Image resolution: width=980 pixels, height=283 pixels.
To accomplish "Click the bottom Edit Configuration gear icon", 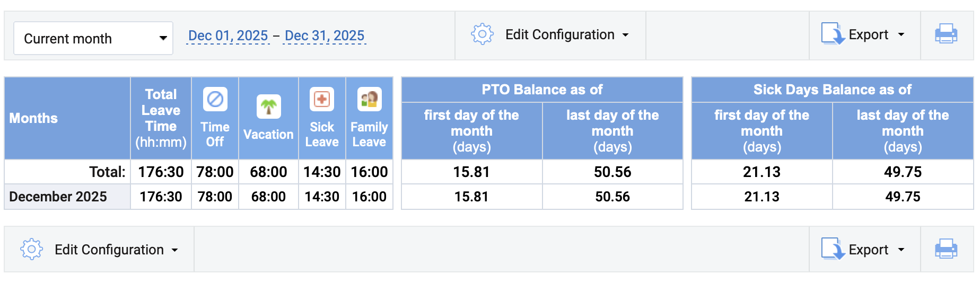I will pyautogui.click(x=31, y=249).
